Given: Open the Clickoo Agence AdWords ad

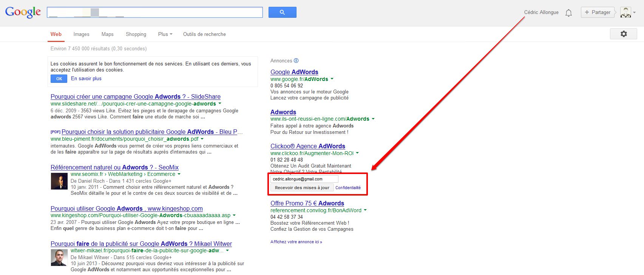Looking at the screenshot, I should (x=308, y=146).
